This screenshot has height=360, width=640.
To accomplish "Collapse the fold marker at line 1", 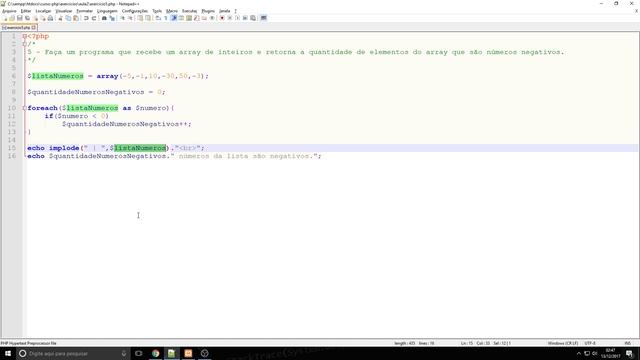I will [x=24, y=36].
